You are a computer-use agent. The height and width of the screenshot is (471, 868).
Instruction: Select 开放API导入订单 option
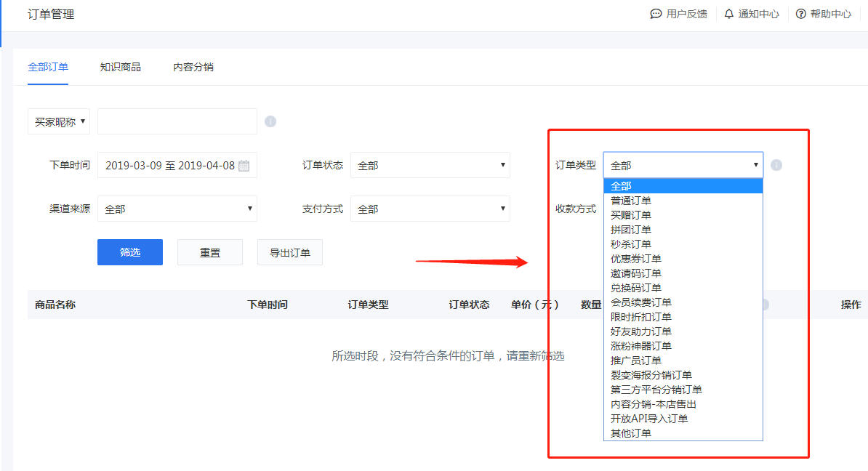coord(683,419)
